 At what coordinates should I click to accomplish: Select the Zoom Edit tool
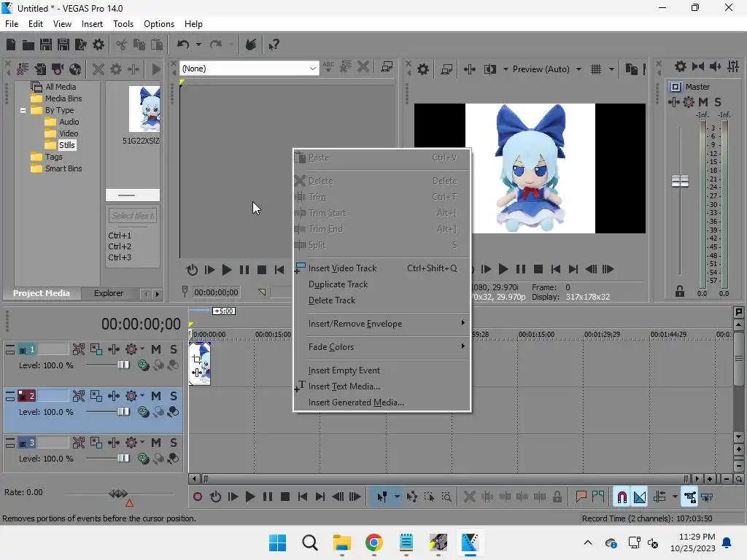pos(446,497)
